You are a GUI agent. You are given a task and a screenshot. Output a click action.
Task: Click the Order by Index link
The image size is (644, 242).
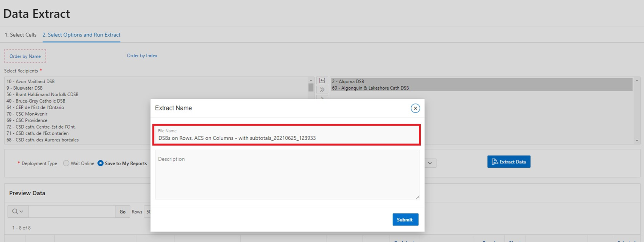click(142, 56)
